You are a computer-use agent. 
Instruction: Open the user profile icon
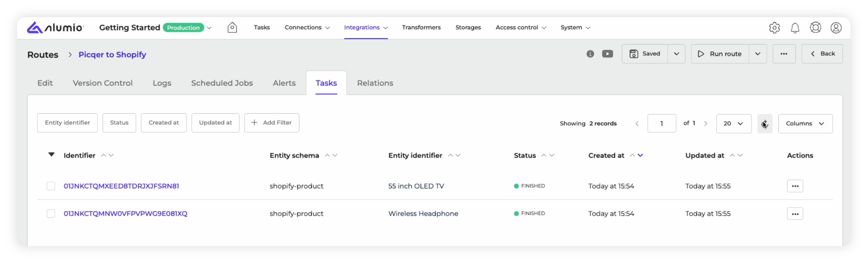pos(836,28)
